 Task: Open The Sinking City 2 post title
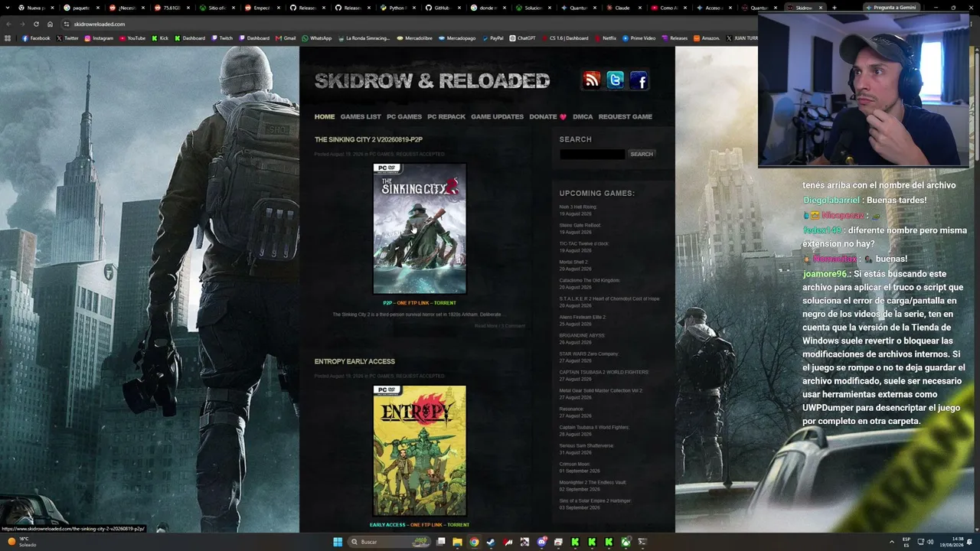point(368,139)
